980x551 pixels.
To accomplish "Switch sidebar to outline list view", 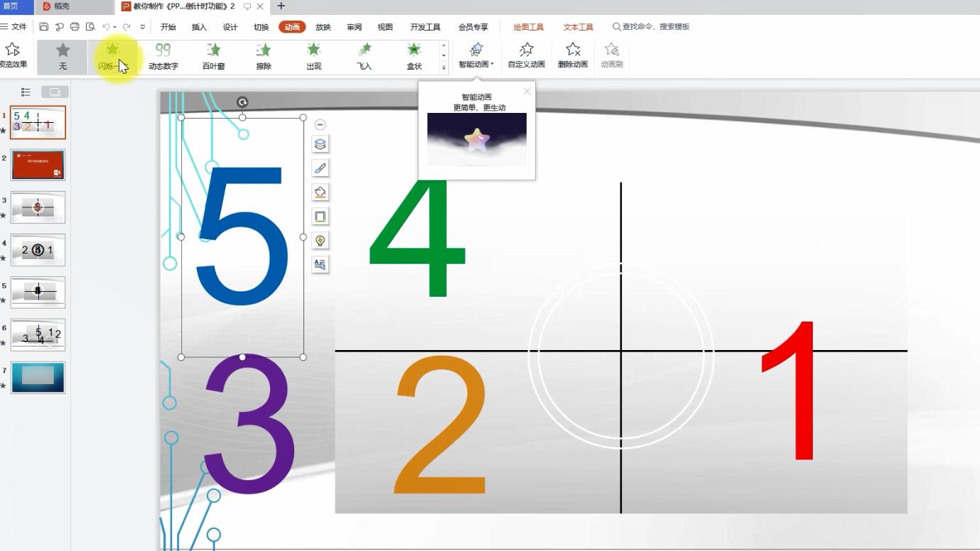I will (x=26, y=92).
